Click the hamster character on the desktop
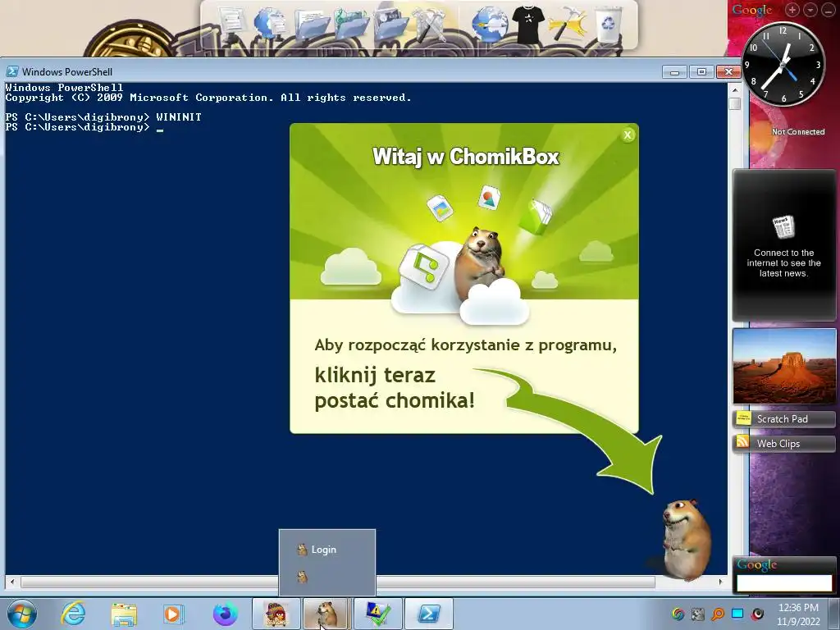 coord(685,539)
